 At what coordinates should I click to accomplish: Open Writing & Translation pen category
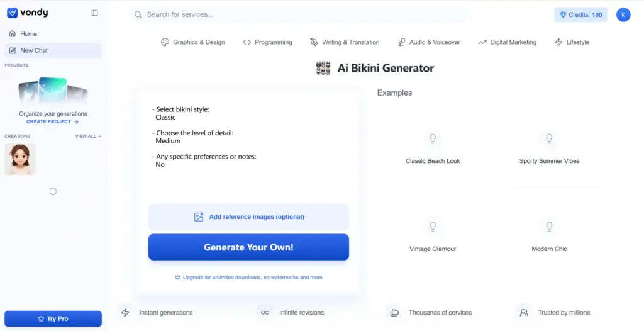point(314,42)
